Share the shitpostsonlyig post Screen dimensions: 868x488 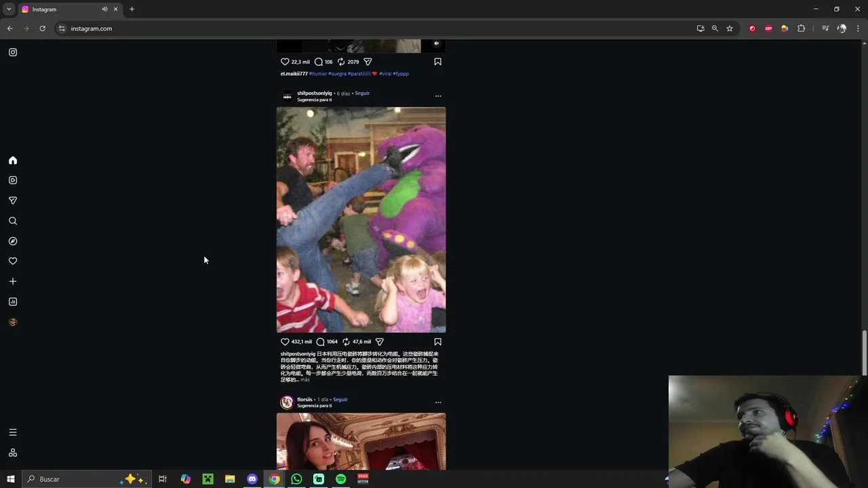pos(380,342)
